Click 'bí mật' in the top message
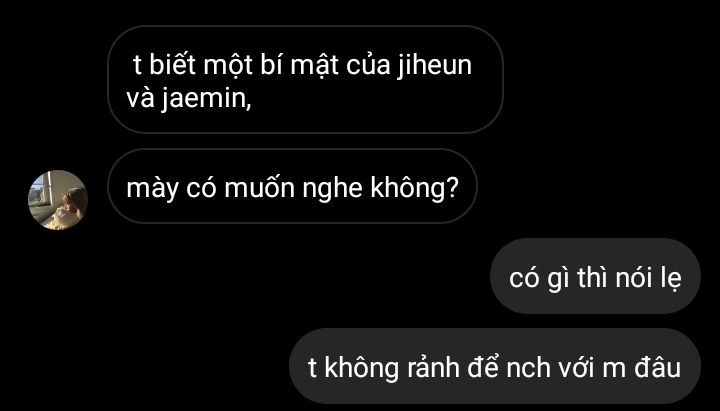This screenshot has width=720, height=411. (x=298, y=65)
